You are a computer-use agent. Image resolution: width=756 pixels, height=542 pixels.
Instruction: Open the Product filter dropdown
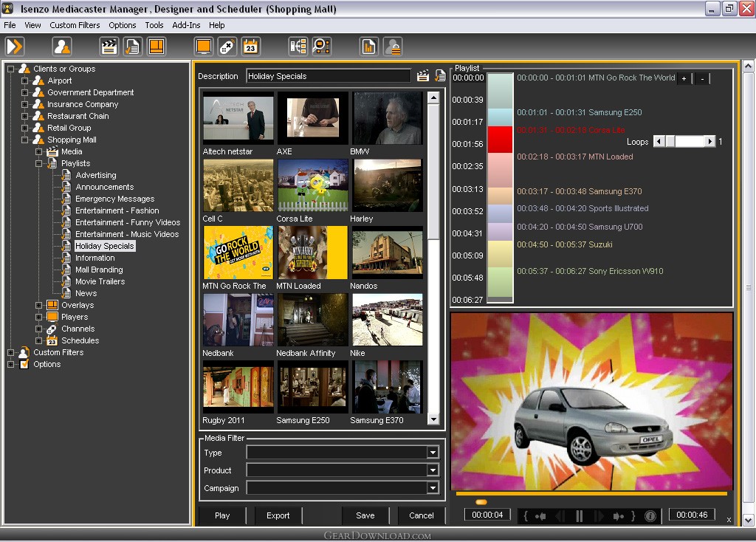coord(433,470)
